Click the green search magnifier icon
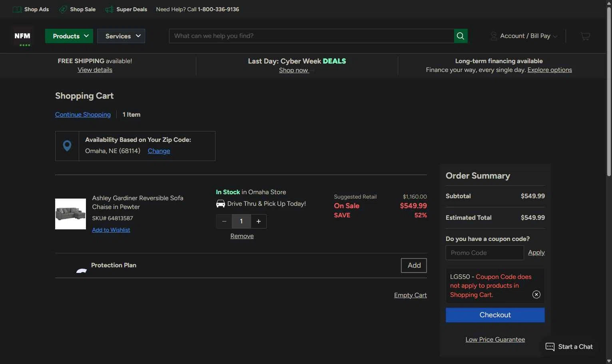This screenshot has width=612, height=364. (x=460, y=36)
